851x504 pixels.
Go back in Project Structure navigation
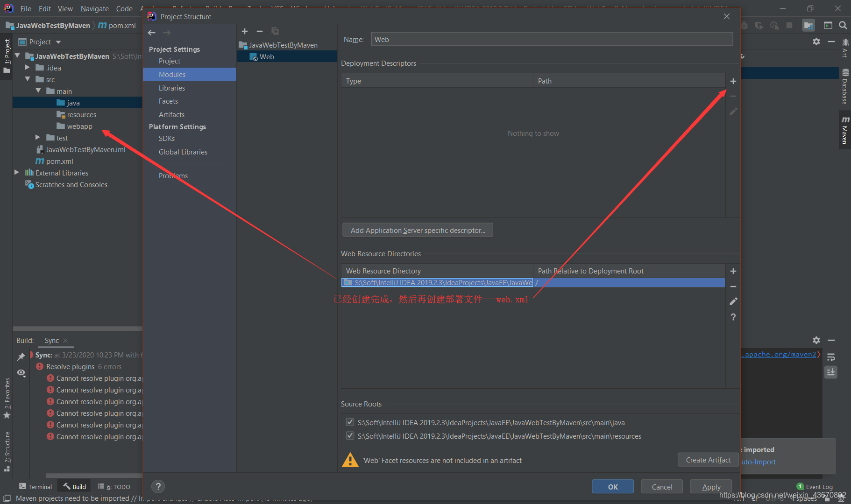pos(152,33)
